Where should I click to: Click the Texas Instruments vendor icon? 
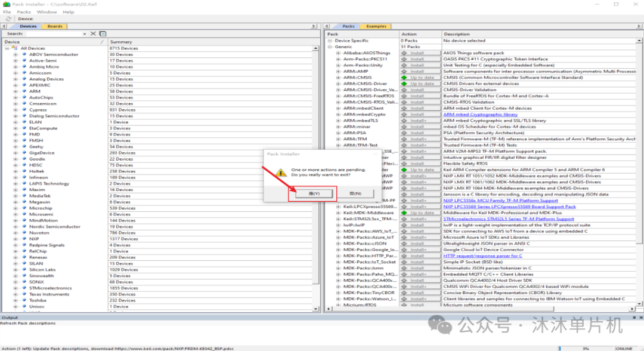pyautogui.click(x=24, y=294)
